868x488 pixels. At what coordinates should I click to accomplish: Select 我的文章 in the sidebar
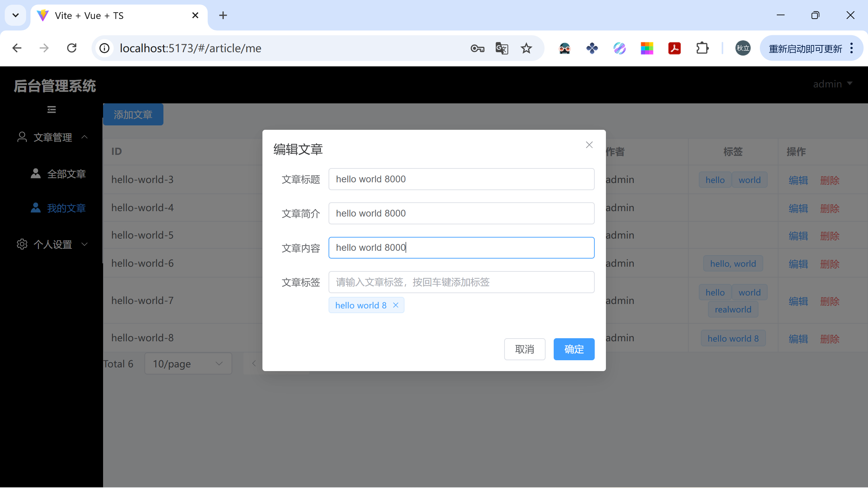[x=66, y=208]
